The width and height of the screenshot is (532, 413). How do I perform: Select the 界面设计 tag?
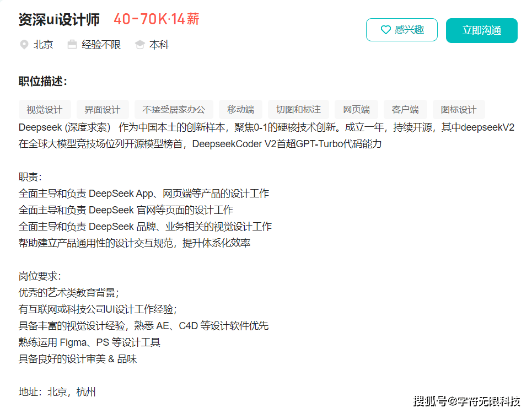[103, 109]
